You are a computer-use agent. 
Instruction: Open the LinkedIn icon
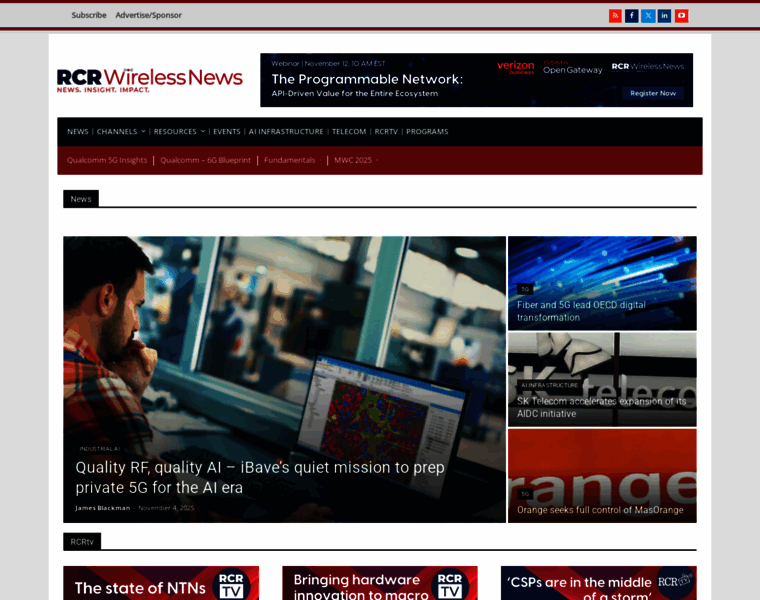[x=665, y=16]
